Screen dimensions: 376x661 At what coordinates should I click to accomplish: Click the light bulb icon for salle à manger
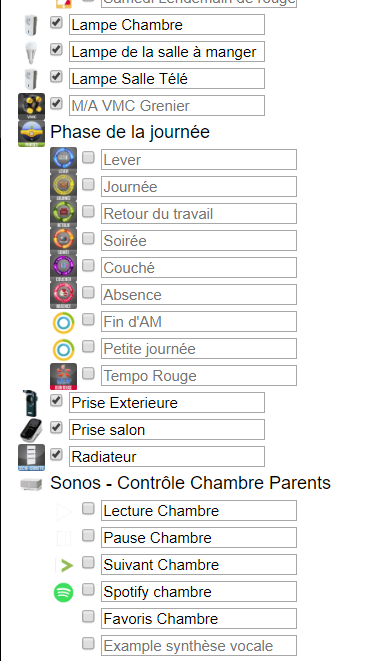click(x=31, y=52)
